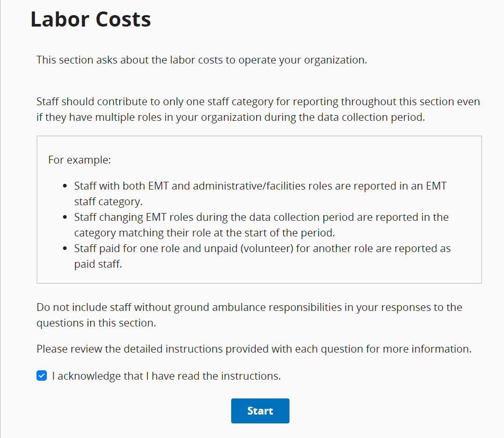Image resolution: width=504 pixels, height=438 pixels.
Task: Select the bullet about paid and unpaid roles
Action: point(262,256)
